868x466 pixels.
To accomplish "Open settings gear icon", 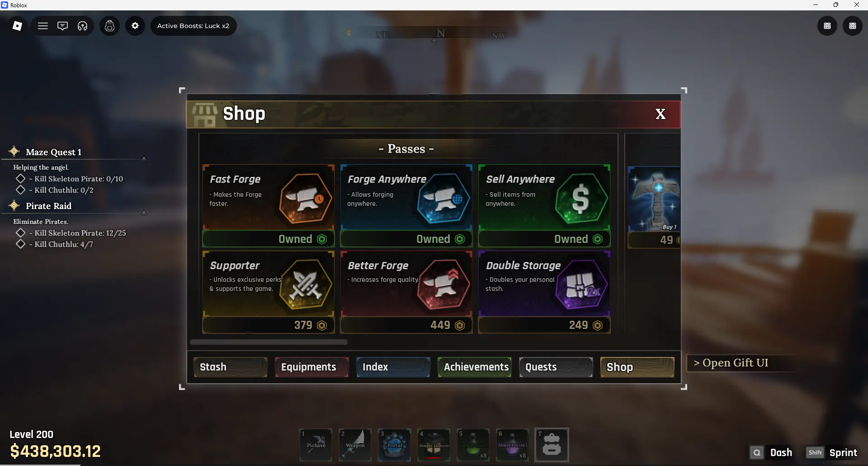I will click(135, 26).
